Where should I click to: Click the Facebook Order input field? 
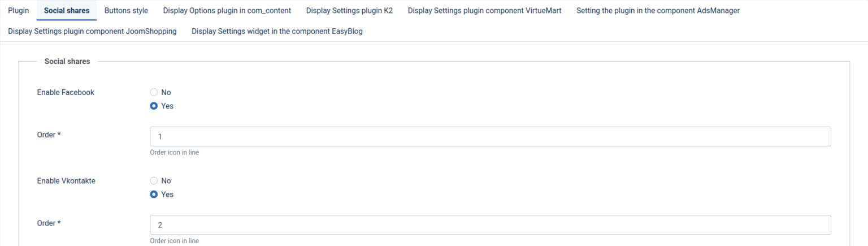(x=490, y=136)
